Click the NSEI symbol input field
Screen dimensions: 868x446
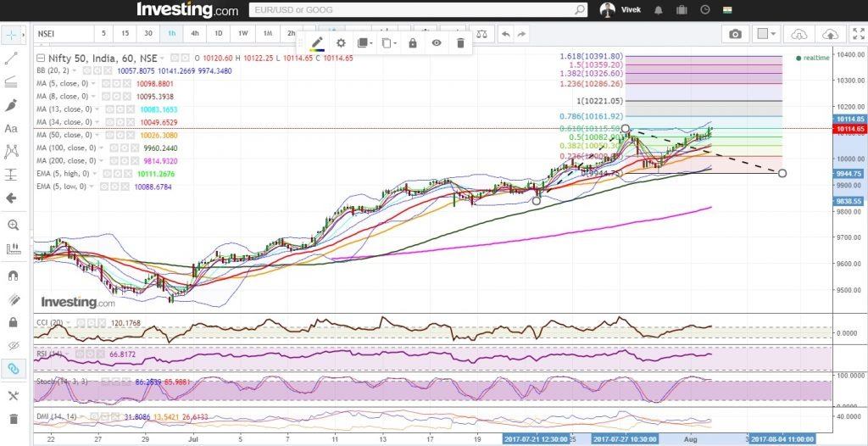click(63, 34)
